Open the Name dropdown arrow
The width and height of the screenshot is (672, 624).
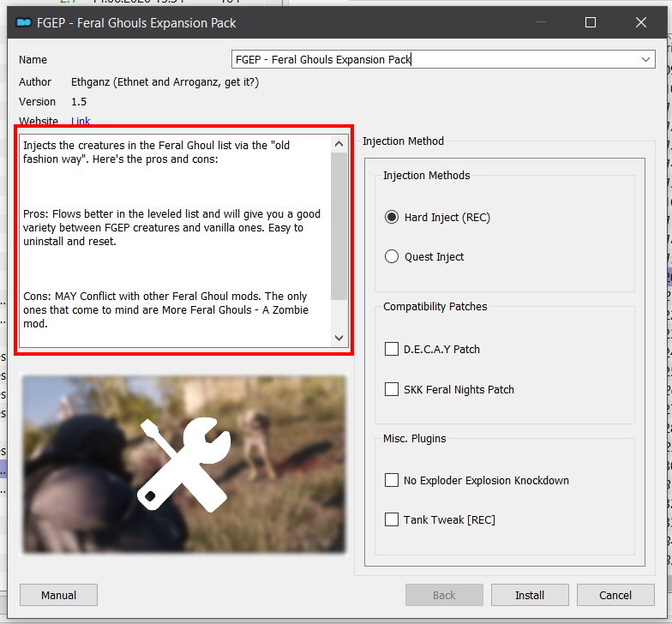point(645,60)
